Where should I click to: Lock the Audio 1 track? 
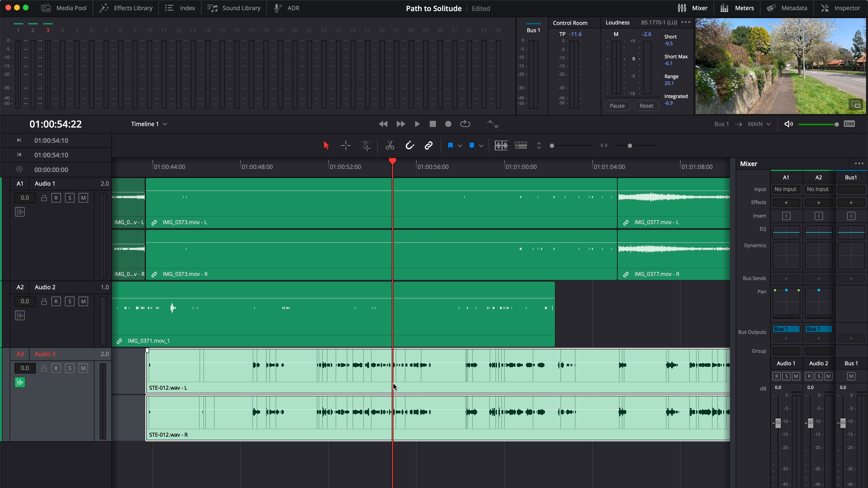click(44, 198)
